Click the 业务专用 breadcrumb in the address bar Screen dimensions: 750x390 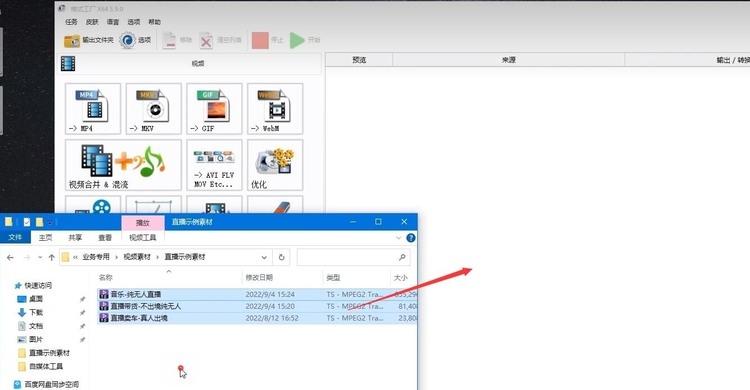pos(96,257)
